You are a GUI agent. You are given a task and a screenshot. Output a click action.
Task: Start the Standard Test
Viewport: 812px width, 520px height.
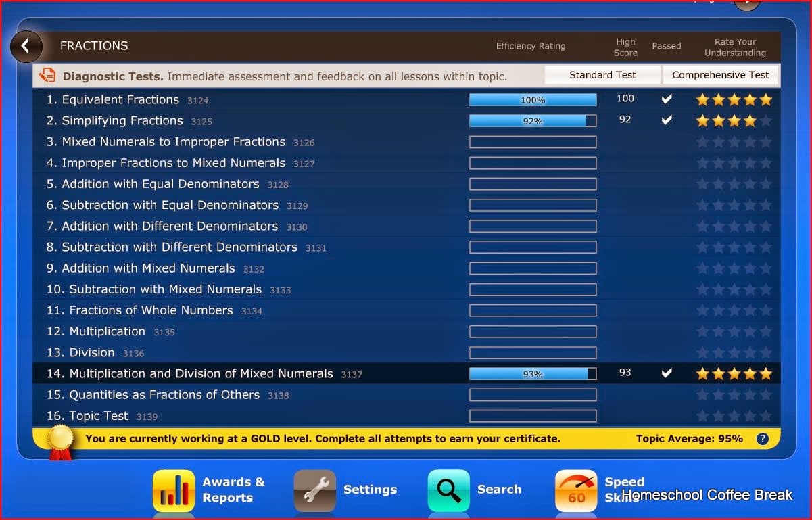pyautogui.click(x=602, y=75)
